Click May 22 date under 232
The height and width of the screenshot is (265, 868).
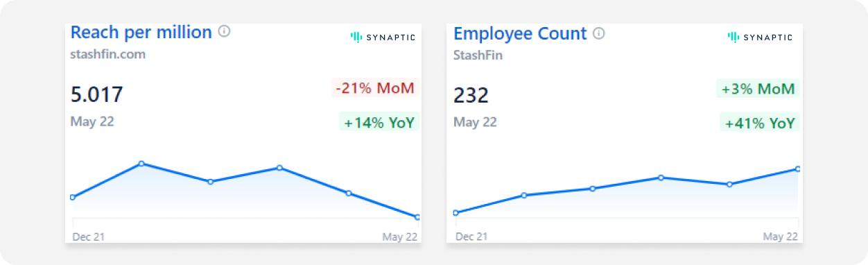tap(475, 122)
